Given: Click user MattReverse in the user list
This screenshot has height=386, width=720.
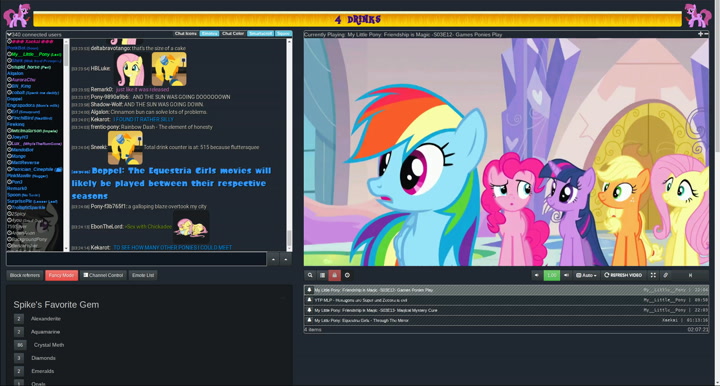Looking at the screenshot, I should coord(25,162).
